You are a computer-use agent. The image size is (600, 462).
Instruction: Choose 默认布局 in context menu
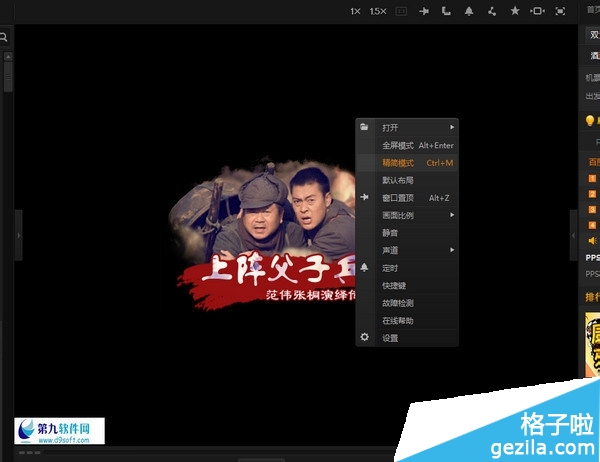click(407, 180)
